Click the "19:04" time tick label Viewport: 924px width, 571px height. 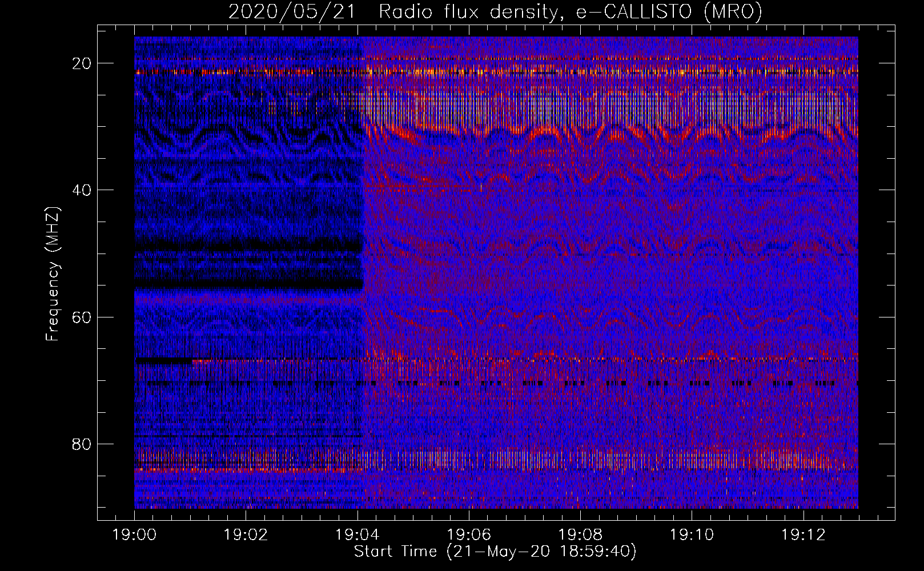[357, 535]
